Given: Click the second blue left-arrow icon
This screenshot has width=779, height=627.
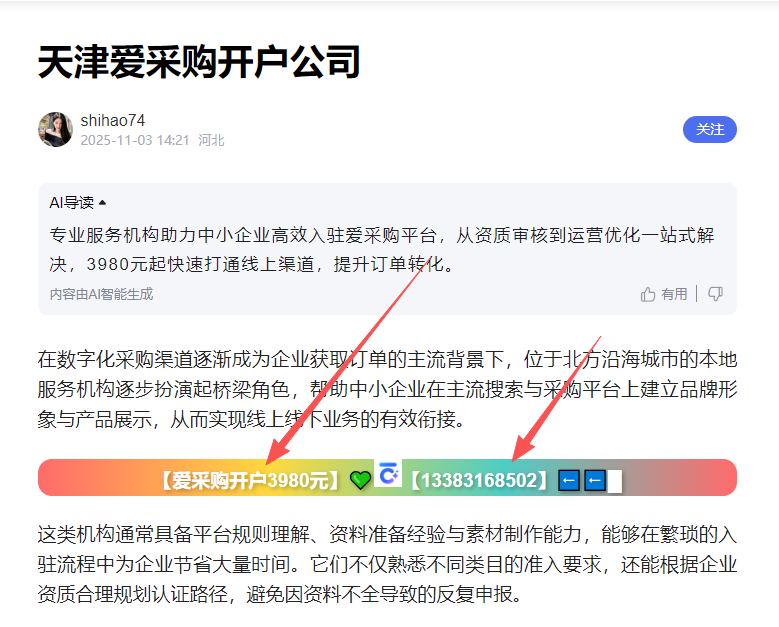Looking at the screenshot, I should (x=595, y=480).
